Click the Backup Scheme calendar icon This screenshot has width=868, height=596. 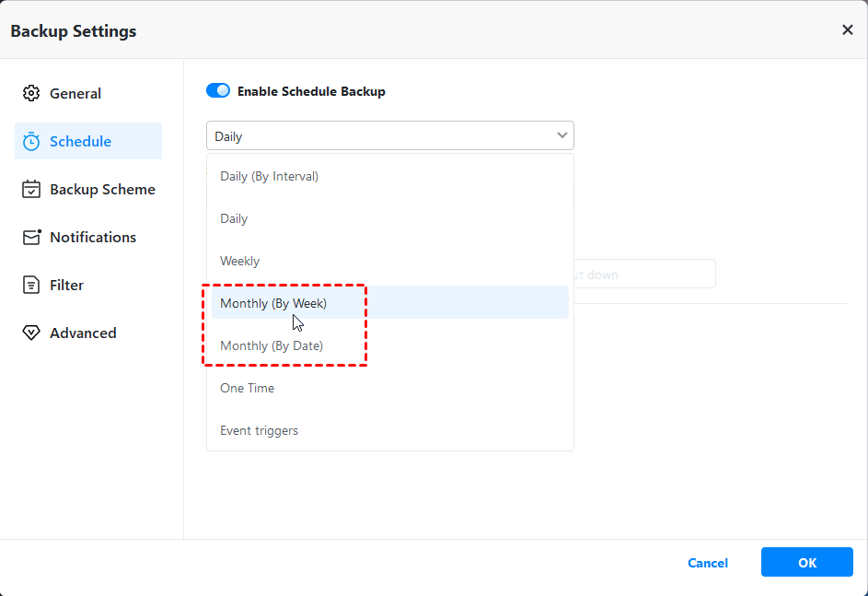[31, 190]
